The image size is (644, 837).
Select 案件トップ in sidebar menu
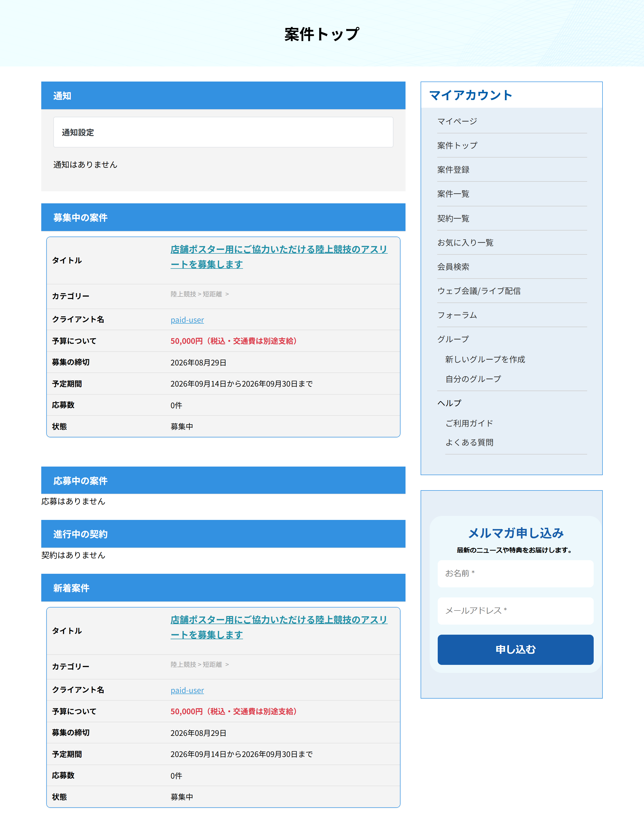[x=457, y=145]
